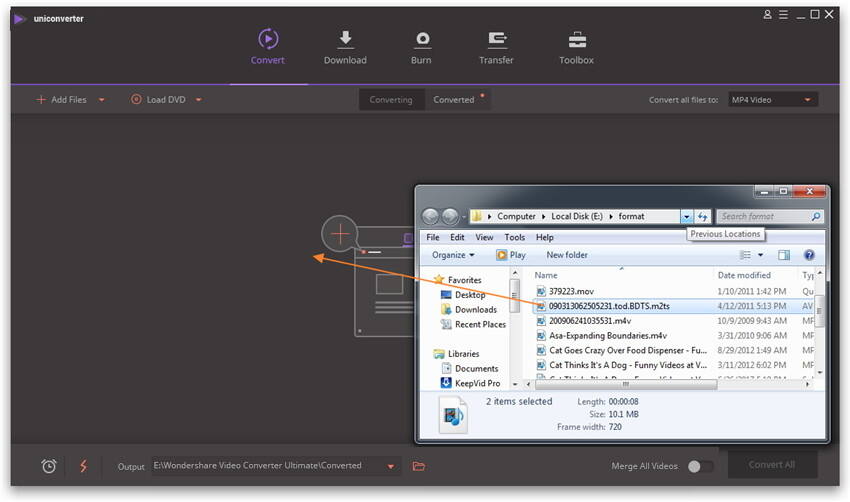Select the file Asa-Expanding Boundaries.m4v
Screen dimensions: 850x502
pos(602,336)
